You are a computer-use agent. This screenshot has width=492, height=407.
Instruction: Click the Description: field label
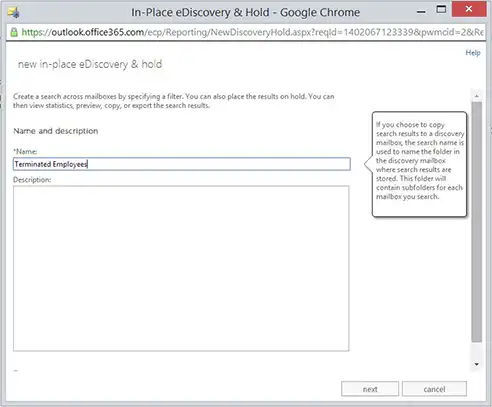click(32, 180)
